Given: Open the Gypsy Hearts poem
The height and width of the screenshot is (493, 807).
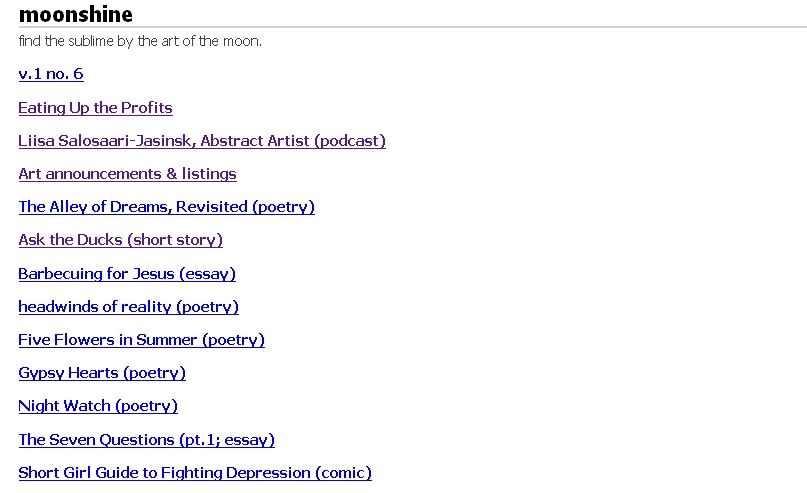Looking at the screenshot, I should pyautogui.click(x=102, y=373).
